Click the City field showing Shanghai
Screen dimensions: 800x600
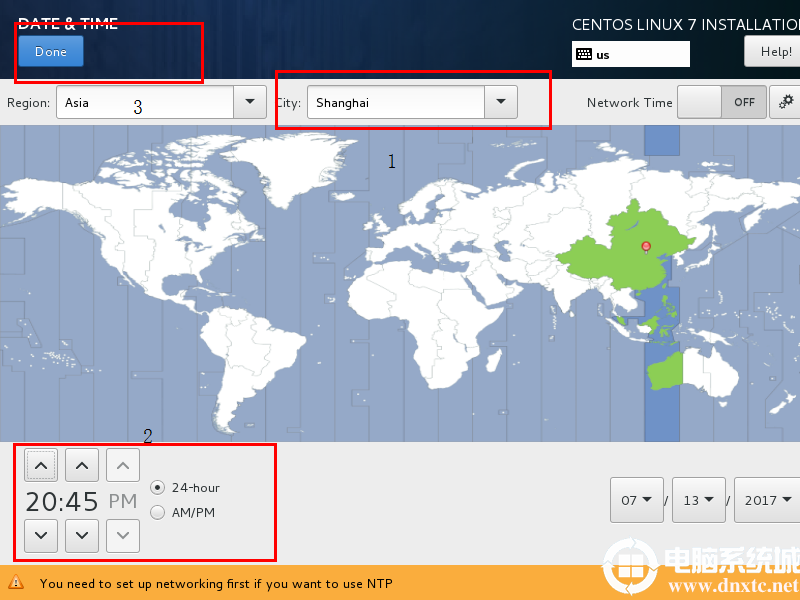click(x=395, y=102)
